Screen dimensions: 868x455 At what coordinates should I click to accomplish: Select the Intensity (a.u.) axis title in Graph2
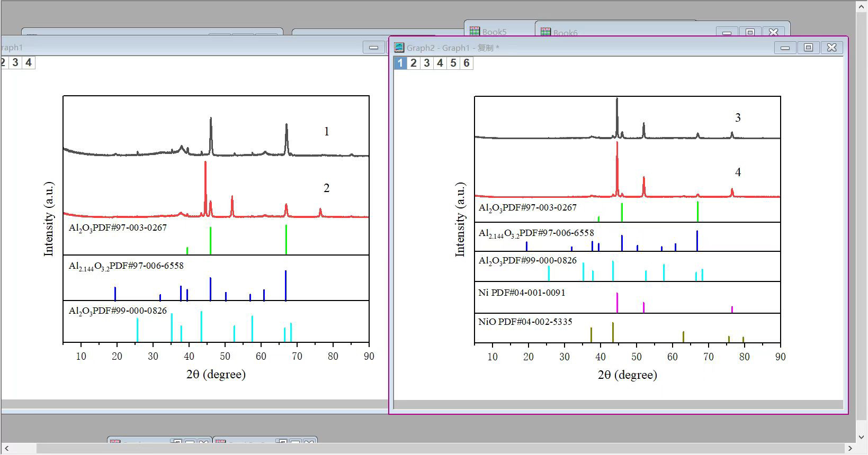click(x=460, y=220)
